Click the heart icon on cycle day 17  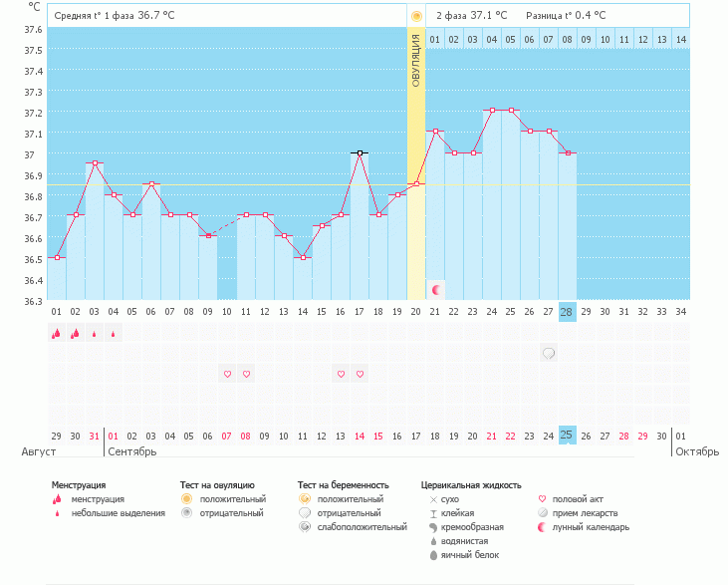pyautogui.click(x=360, y=374)
